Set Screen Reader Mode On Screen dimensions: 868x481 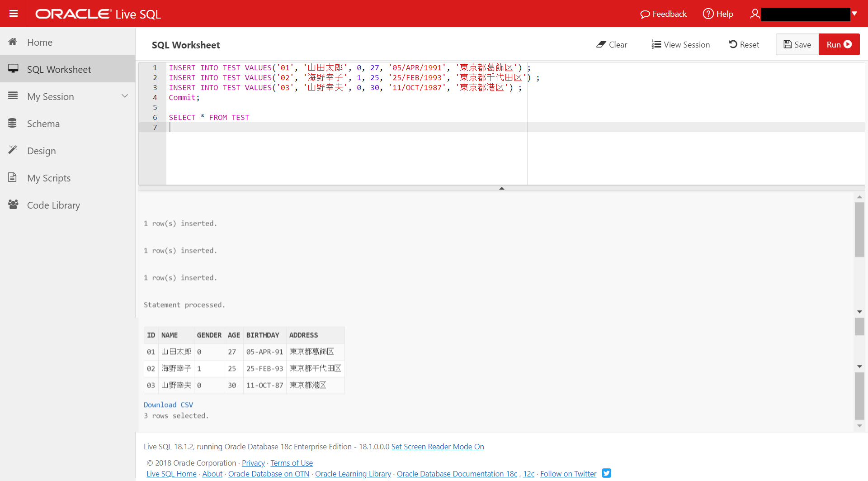click(x=437, y=447)
